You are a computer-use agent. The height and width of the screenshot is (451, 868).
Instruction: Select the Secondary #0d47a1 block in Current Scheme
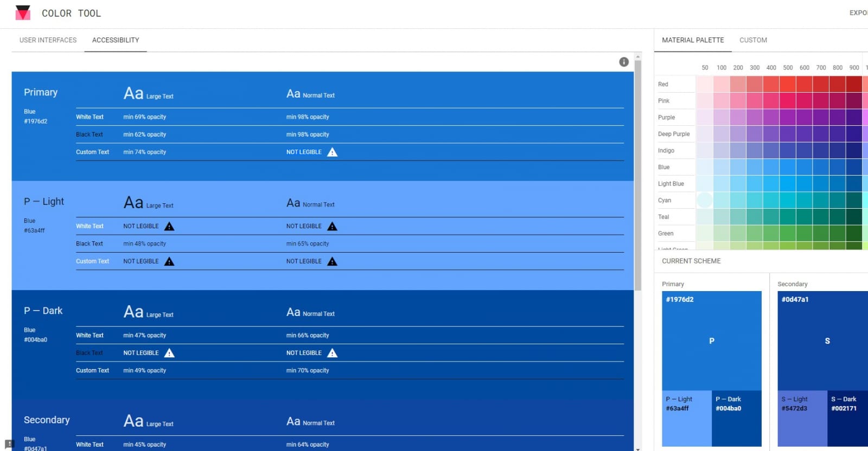click(823, 341)
